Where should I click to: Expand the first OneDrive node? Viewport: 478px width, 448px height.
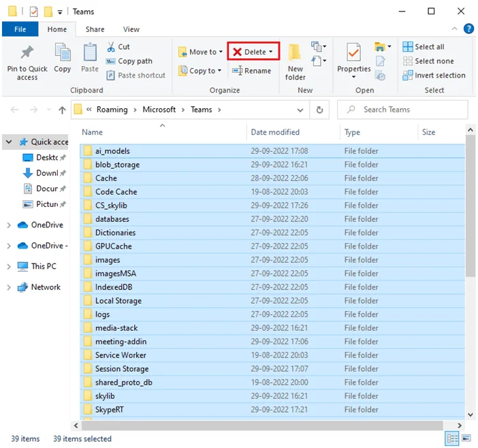(x=9, y=225)
